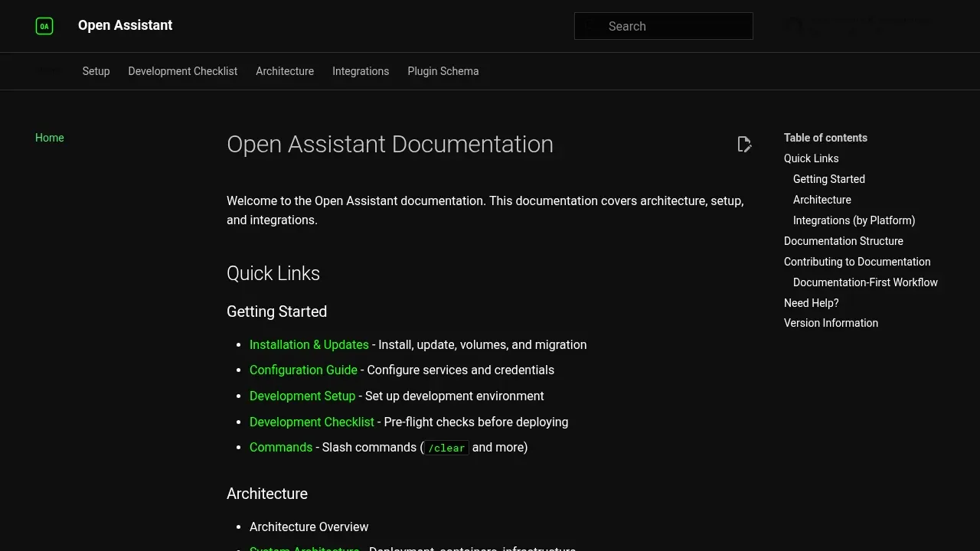Jump to Quick Links in table of contents

pos(812,158)
